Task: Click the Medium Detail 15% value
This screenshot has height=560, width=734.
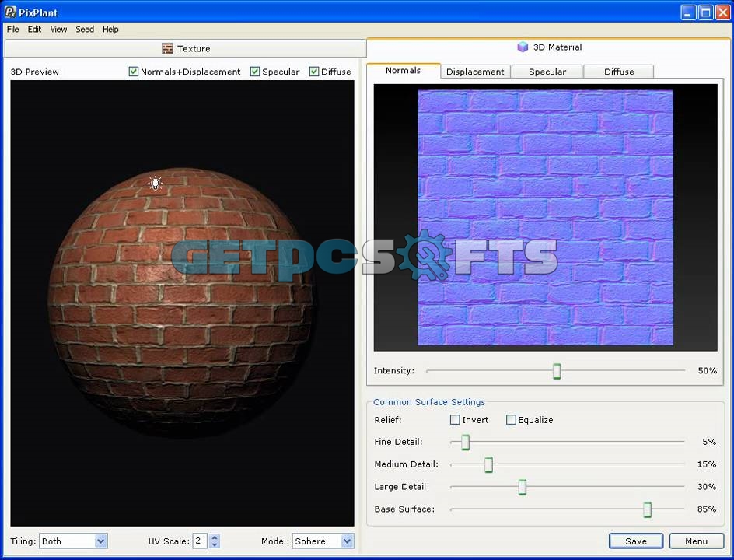Action: pyautogui.click(x=707, y=464)
